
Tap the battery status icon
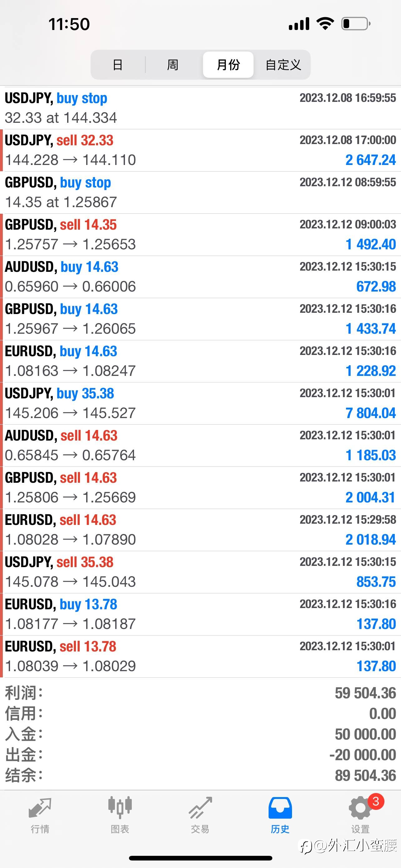click(356, 23)
